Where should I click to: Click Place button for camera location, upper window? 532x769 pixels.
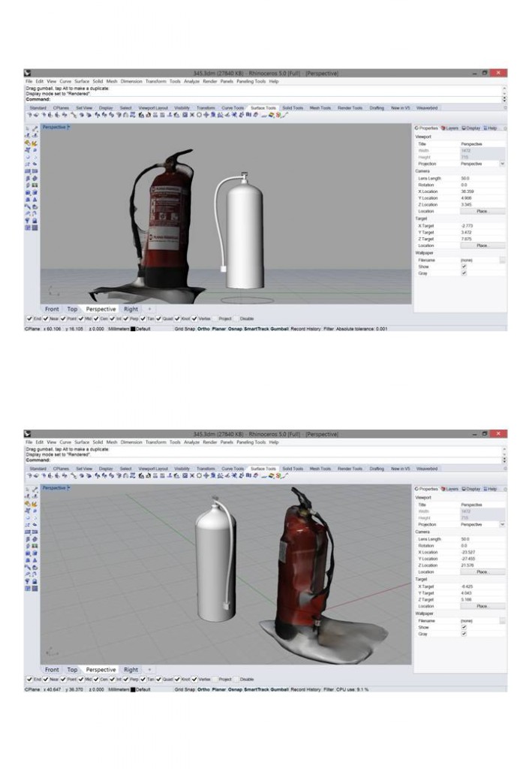(x=482, y=211)
